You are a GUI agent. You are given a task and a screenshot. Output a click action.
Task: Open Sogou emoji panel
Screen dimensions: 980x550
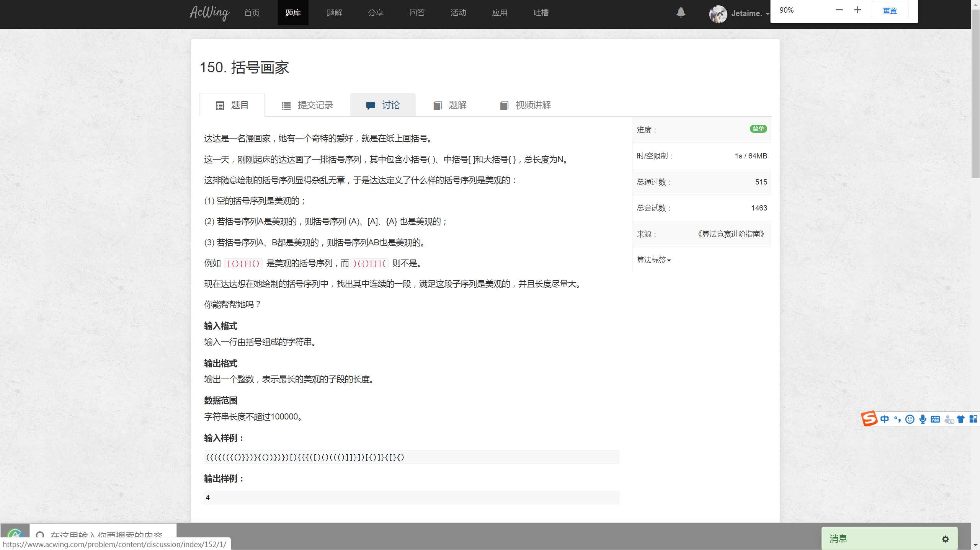pyautogui.click(x=910, y=419)
